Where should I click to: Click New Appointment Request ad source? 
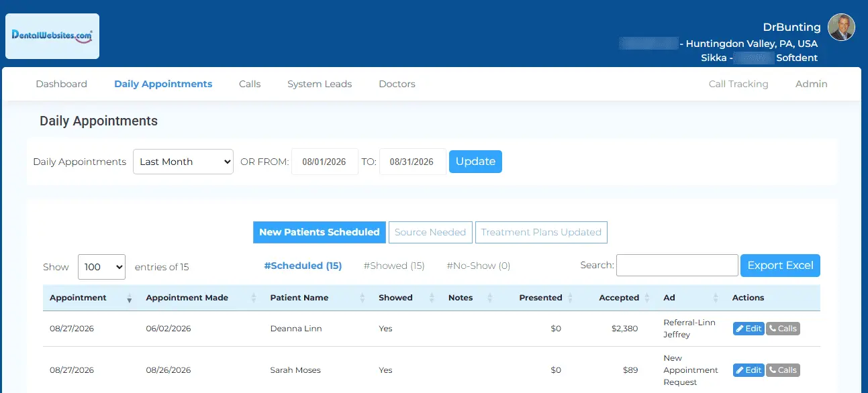tap(691, 370)
